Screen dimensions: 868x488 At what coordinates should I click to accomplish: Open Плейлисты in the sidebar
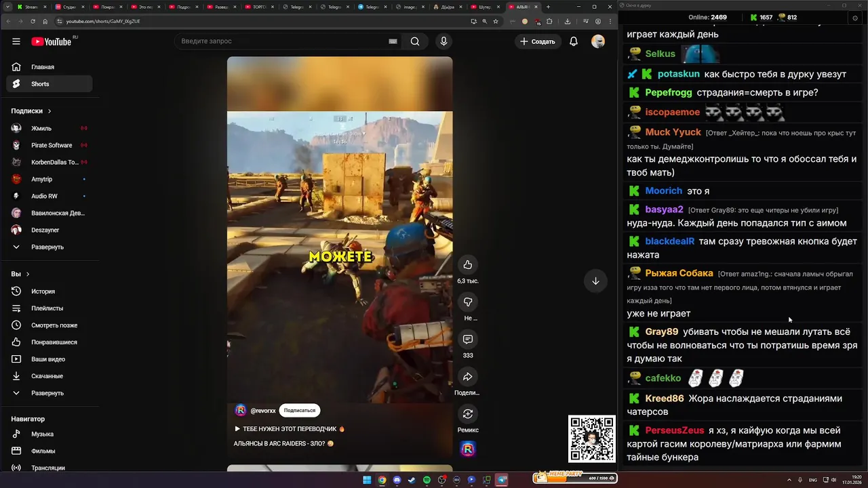tap(49, 308)
